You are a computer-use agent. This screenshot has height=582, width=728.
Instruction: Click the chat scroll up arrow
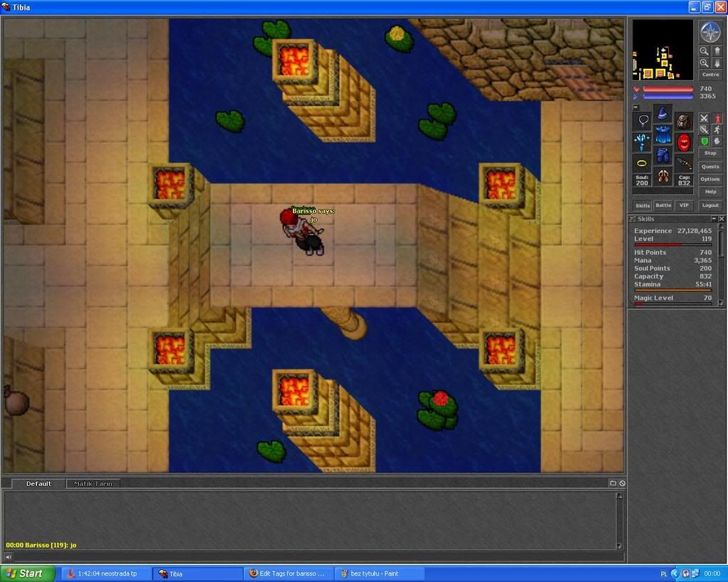pyautogui.click(x=619, y=496)
